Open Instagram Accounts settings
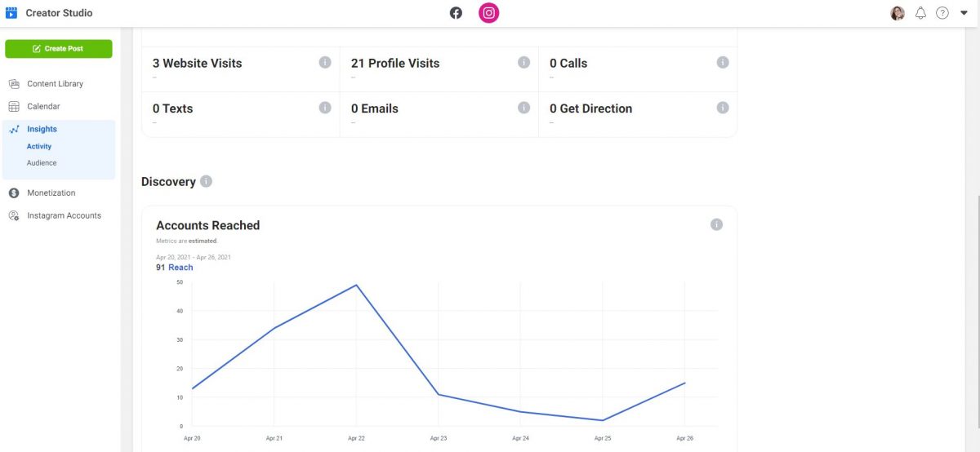The image size is (980, 452). coord(64,216)
